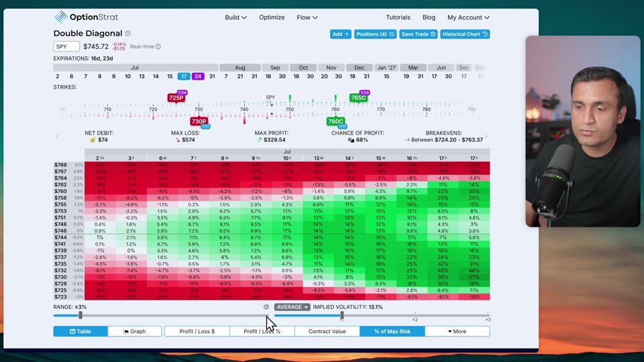The image size is (644, 362).
Task: Click the Dec month header
Action: click(x=360, y=68)
